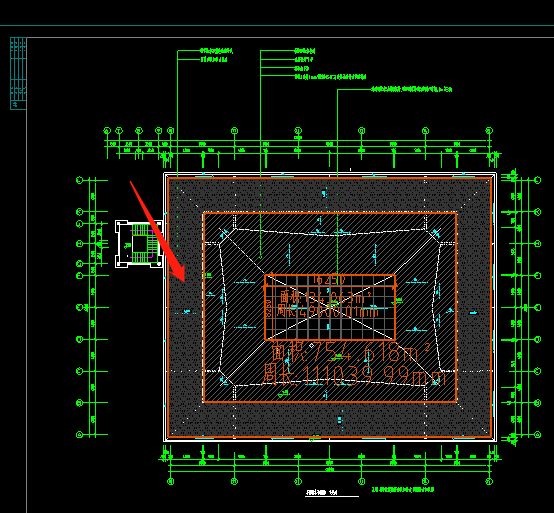This screenshot has width=554, height=513.
Task: Click the cyan revision table in drawing margin
Action: (x=18, y=73)
